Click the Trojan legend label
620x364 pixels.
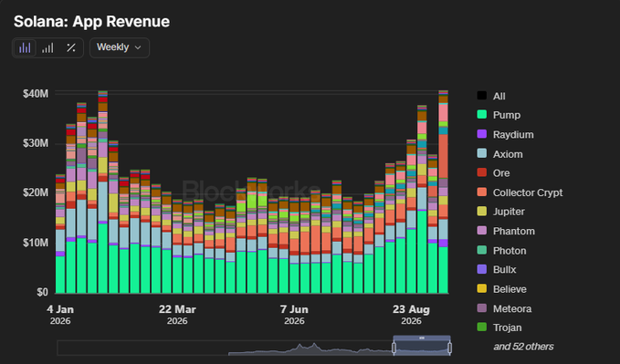[x=508, y=328]
